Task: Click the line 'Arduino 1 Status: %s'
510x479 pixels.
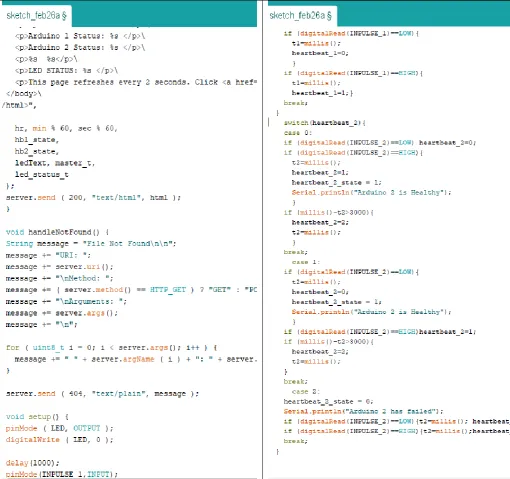Action: pos(80,36)
